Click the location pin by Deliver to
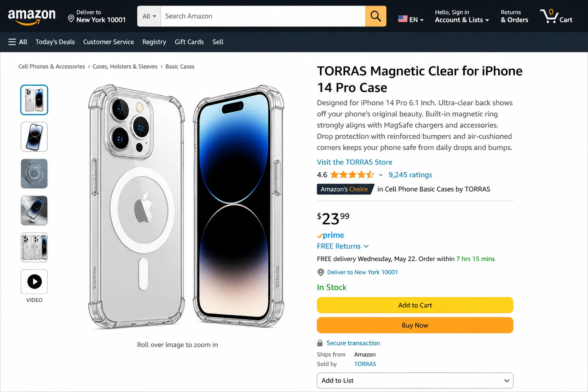The image size is (588, 392). coord(71,18)
